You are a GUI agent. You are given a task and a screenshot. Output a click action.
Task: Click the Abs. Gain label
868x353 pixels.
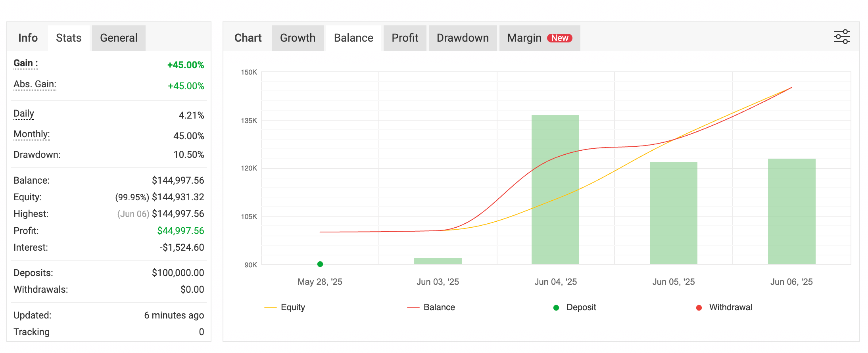pos(35,84)
